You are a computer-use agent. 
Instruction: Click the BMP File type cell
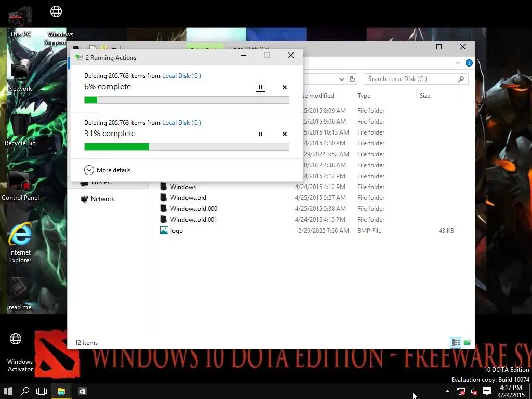tap(369, 230)
